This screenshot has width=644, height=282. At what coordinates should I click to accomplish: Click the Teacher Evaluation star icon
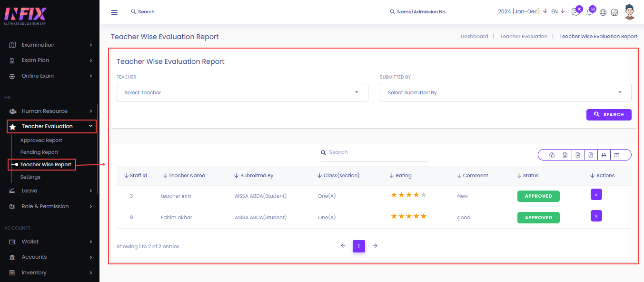coord(12,127)
